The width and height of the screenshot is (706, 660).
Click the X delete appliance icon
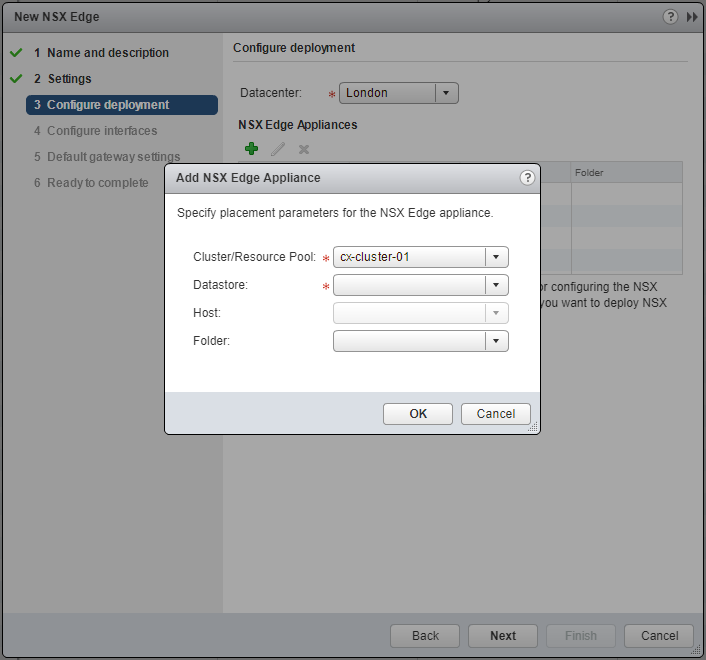click(304, 149)
